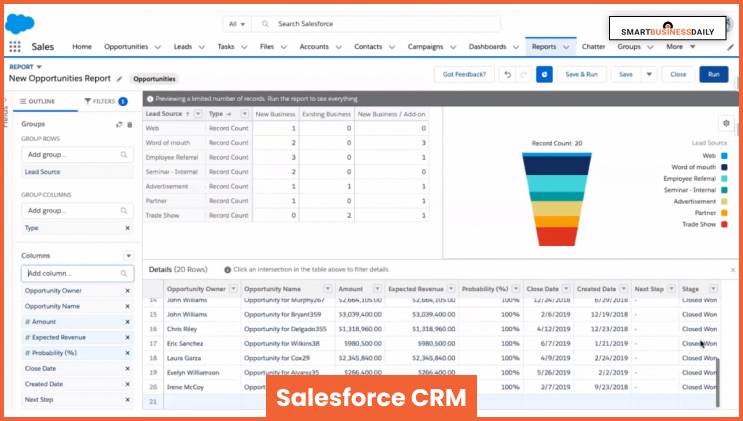Click the Web legend color swatch
Image resolution: width=743 pixels, height=421 pixels.
(x=724, y=156)
